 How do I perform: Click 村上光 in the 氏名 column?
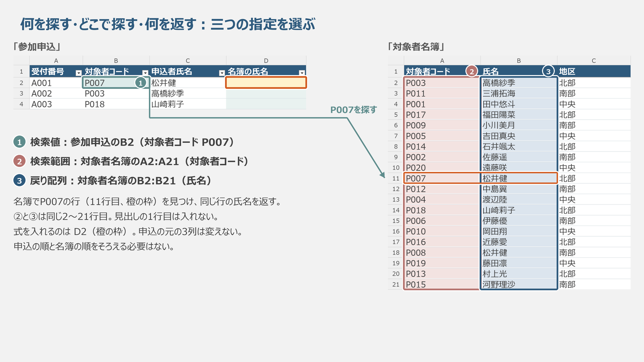(x=519, y=274)
